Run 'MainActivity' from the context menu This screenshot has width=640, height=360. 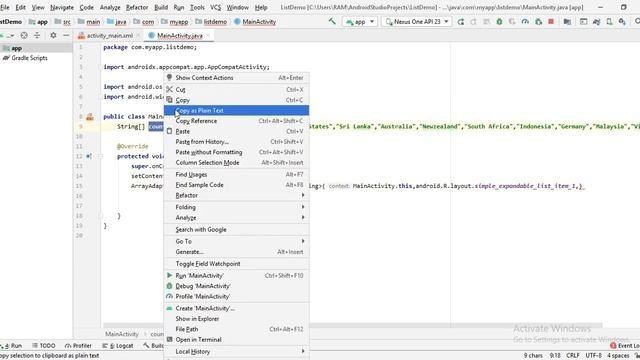[x=236, y=276]
